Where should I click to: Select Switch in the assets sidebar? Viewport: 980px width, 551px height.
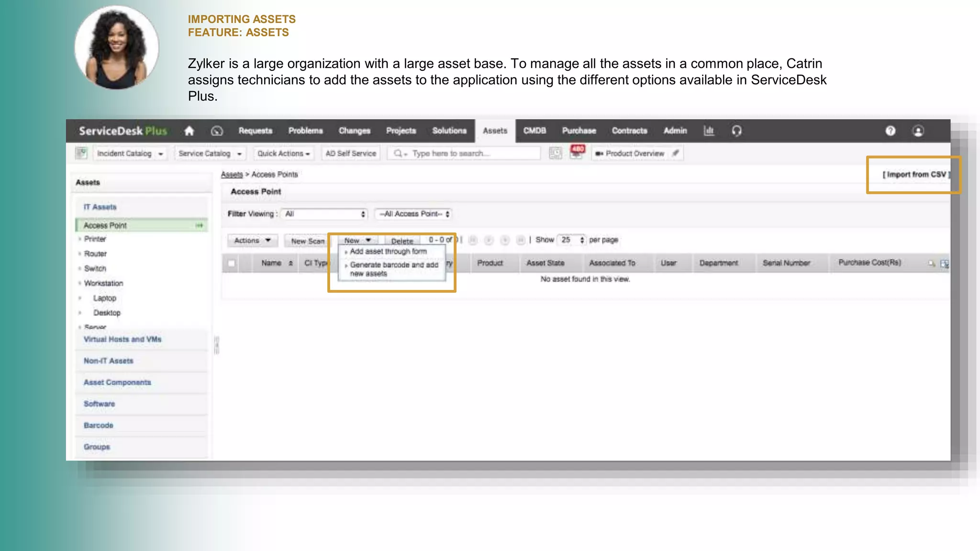(x=95, y=268)
